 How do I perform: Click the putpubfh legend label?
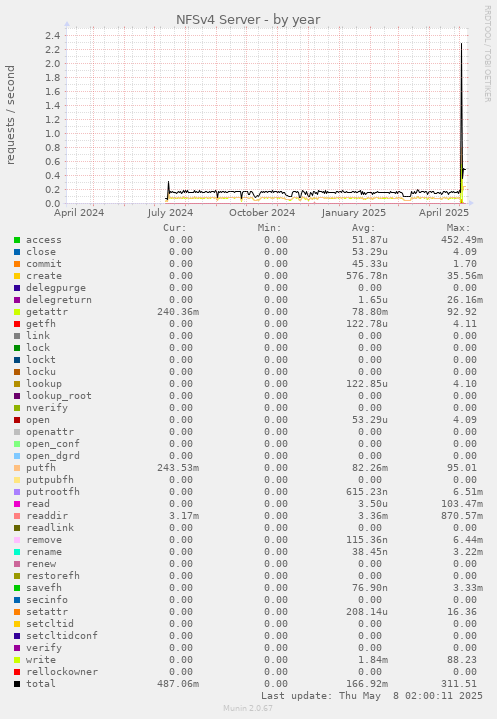(x=50, y=480)
